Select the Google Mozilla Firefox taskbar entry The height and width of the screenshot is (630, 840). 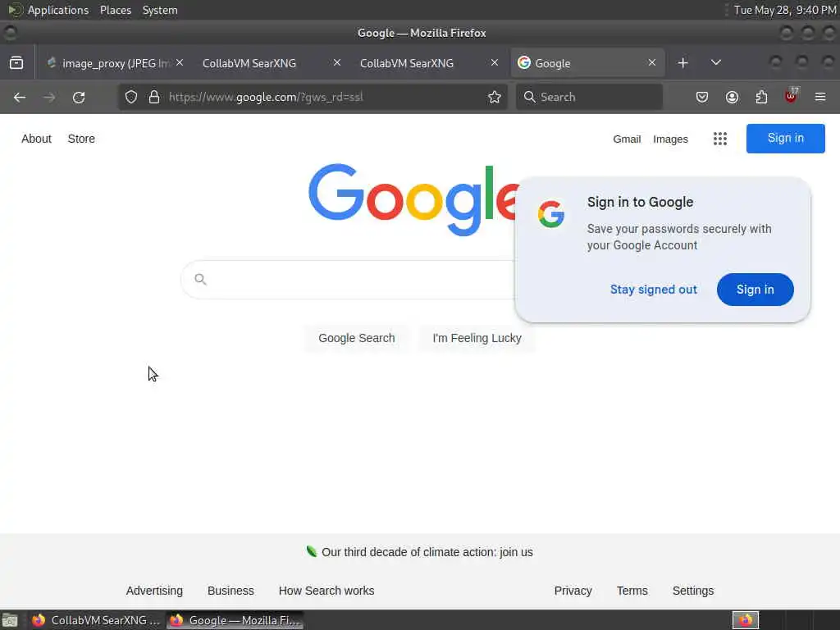click(x=235, y=620)
